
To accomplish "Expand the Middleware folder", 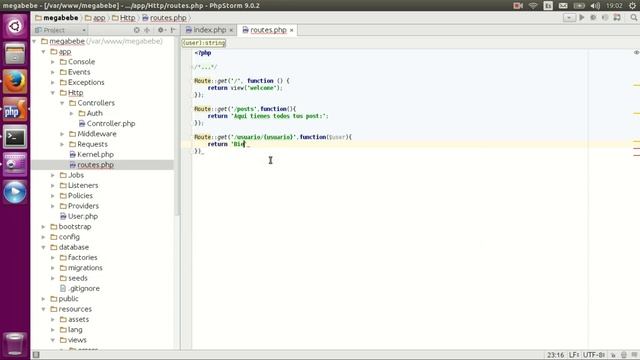I will tap(62, 134).
